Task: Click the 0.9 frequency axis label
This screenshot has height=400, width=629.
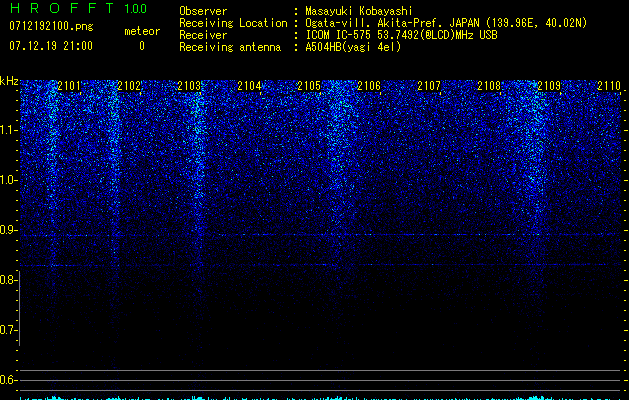Action: (x=8, y=230)
